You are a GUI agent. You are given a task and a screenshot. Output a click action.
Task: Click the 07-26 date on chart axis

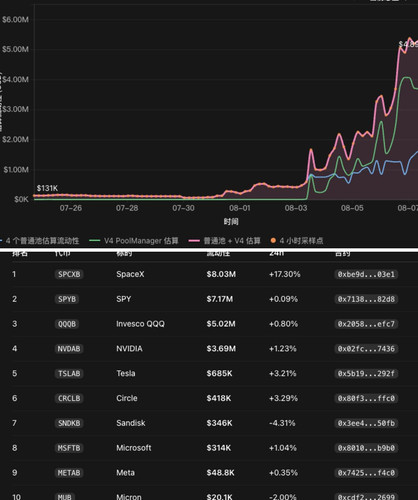pyautogui.click(x=71, y=208)
